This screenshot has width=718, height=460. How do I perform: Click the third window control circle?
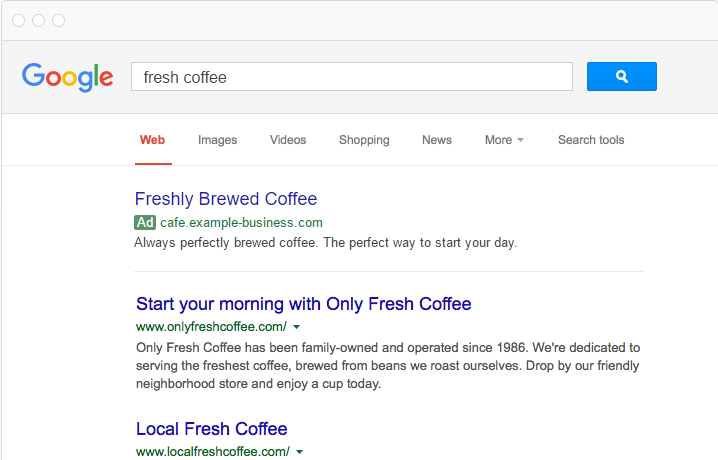[x=59, y=21]
